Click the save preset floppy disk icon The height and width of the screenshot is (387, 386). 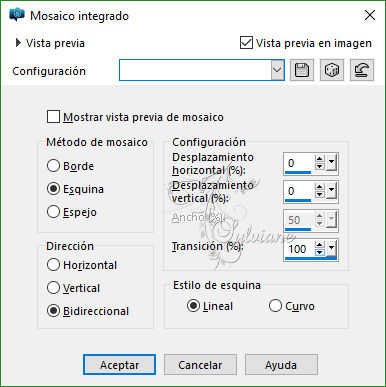tap(302, 70)
